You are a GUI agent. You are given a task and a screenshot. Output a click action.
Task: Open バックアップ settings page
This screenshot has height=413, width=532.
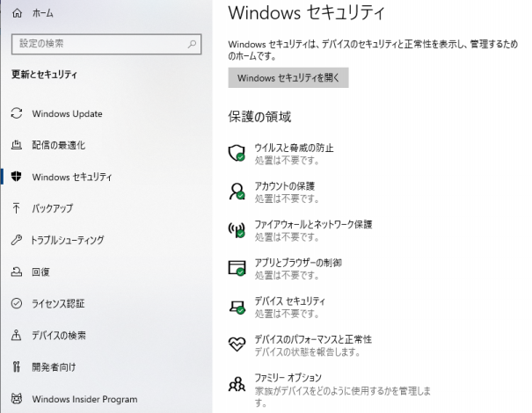coord(53,208)
